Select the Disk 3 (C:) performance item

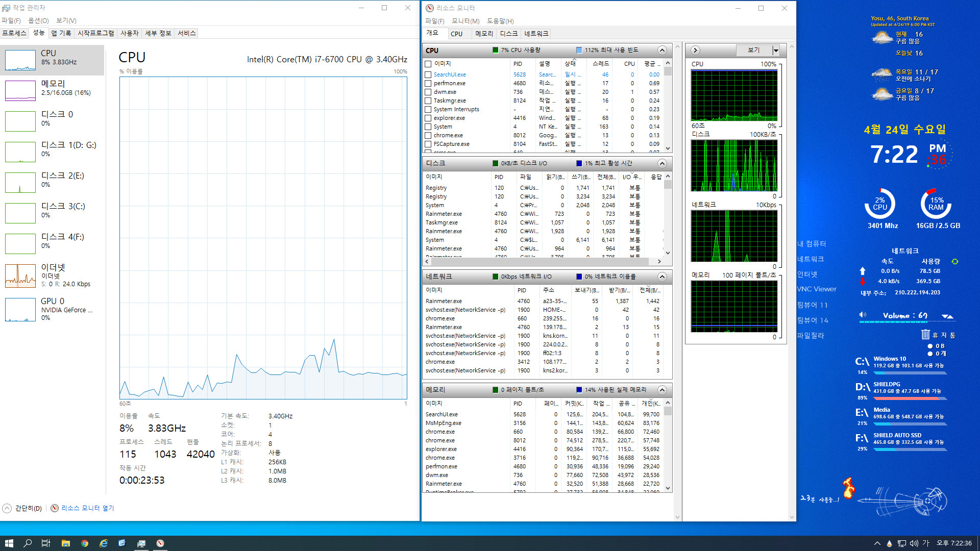click(x=52, y=213)
